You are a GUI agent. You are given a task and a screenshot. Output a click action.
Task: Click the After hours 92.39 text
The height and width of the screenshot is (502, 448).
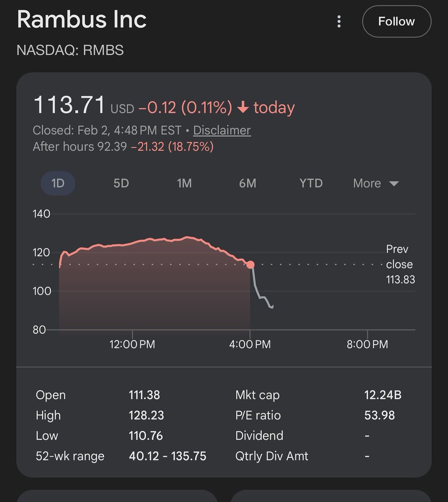80,147
